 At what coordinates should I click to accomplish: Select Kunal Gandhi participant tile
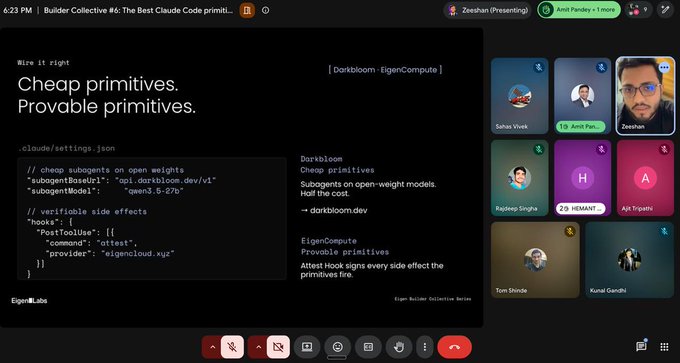(629, 260)
